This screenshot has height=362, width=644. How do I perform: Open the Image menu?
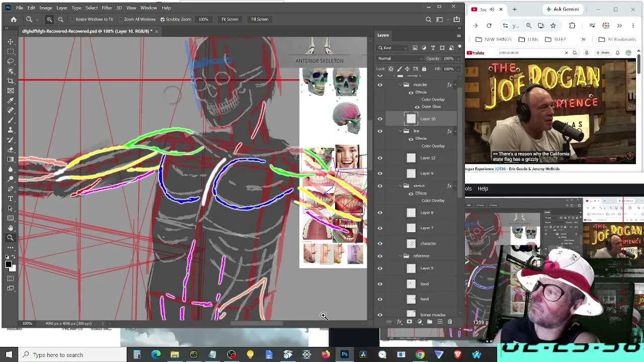pos(46,8)
